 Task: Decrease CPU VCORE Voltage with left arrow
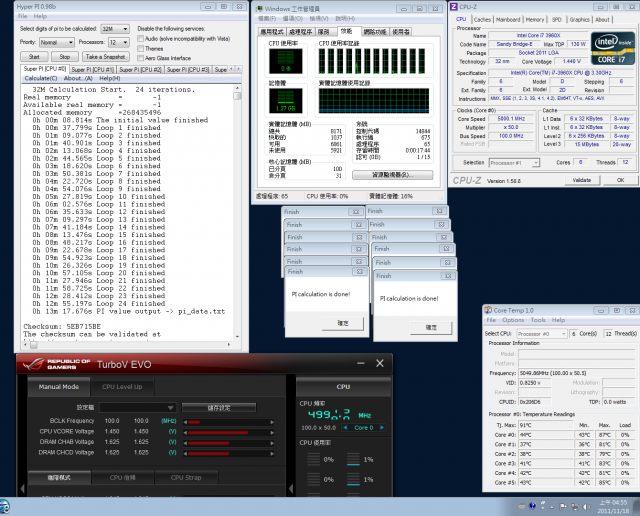point(185,432)
